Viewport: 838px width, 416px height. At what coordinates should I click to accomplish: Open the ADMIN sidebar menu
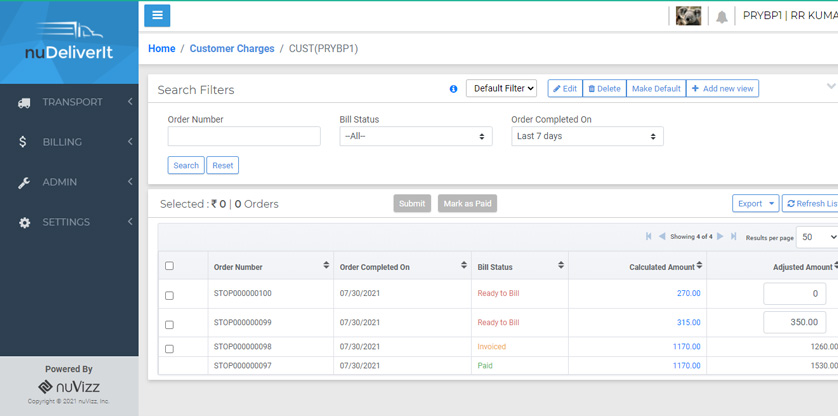(x=69, y=182)
